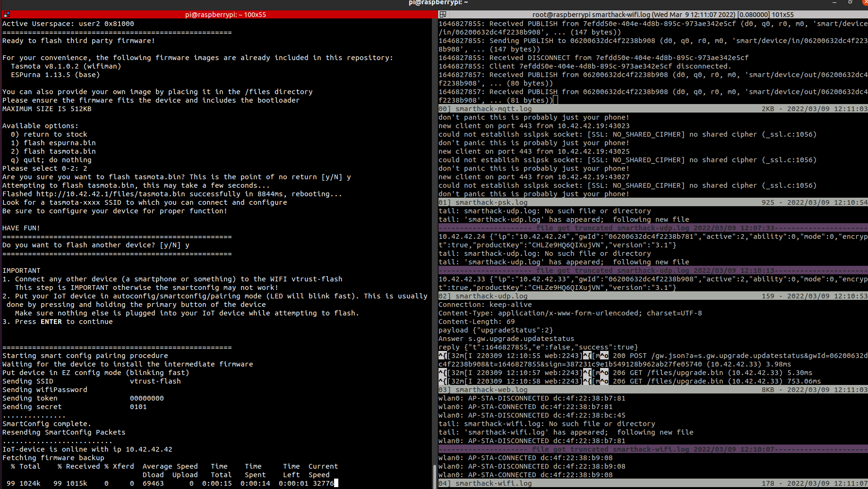Click the 'file got truncated smarthack-wifi.log' purple banner
868x489 pixels.
652,449
